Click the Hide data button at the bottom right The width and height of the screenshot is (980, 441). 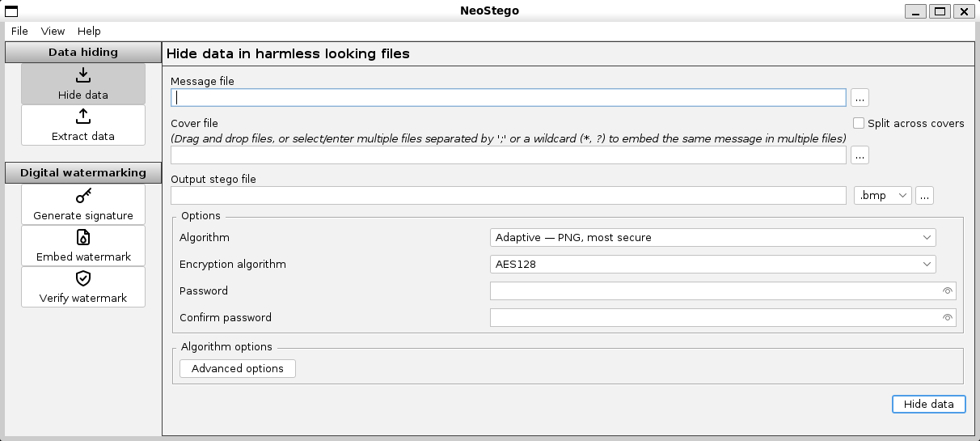click(x=929, y=405)
